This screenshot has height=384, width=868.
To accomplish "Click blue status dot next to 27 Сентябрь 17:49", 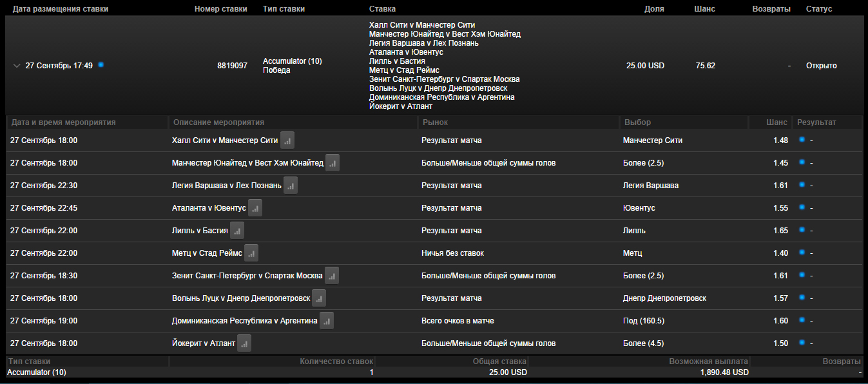I will 101,65.
